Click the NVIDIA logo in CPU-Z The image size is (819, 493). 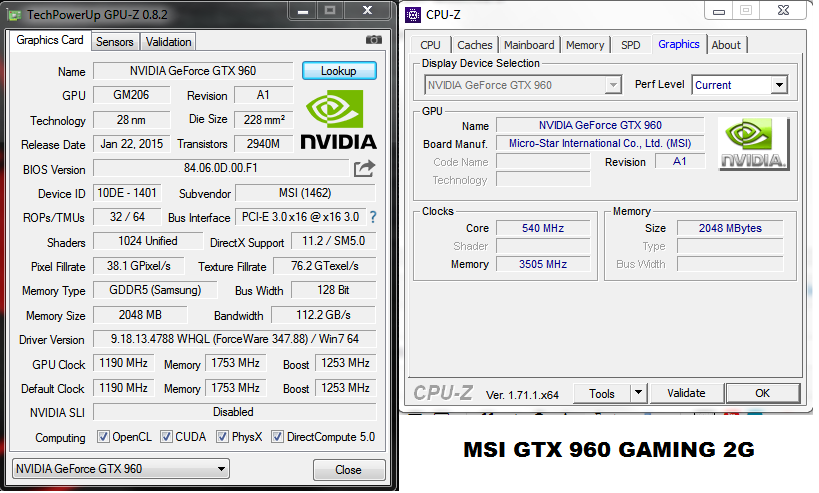(753, 144)
